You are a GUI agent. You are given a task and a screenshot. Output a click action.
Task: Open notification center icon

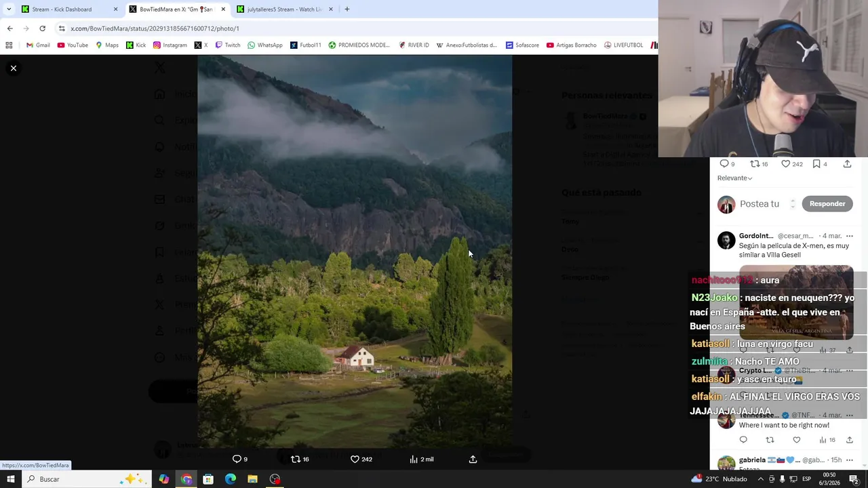pyautogui.click(x=854, y=479)
